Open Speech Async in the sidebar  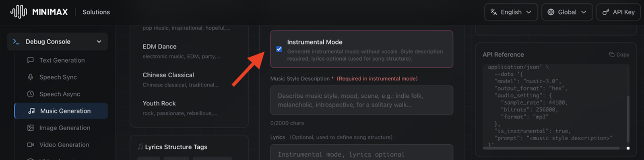click(60, 94)
